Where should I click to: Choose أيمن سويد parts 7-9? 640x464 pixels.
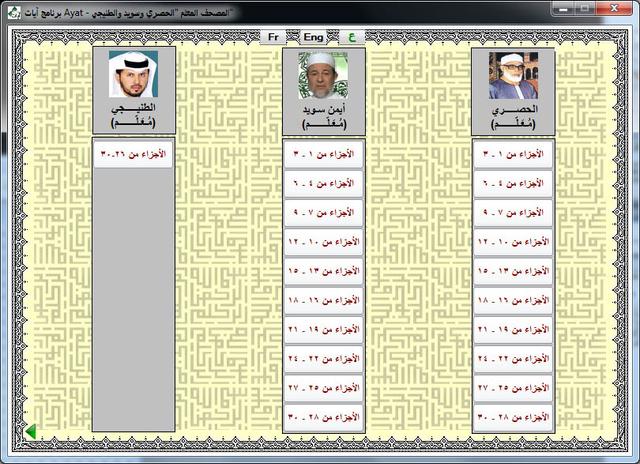tap(324, 213)
